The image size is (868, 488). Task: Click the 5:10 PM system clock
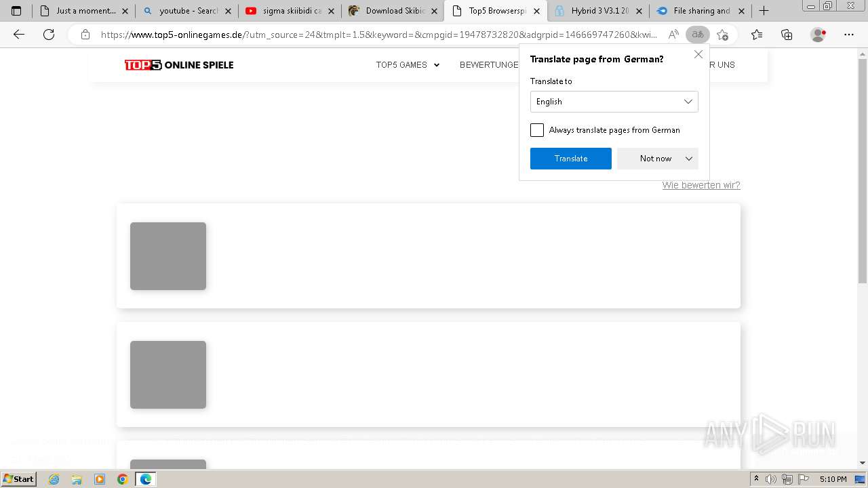pos(833,479)
